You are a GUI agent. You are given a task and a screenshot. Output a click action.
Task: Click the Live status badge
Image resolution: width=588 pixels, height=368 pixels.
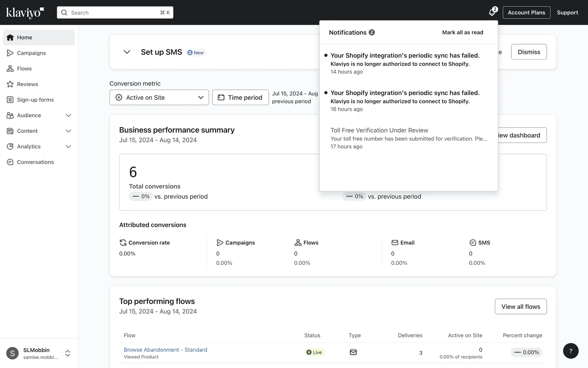pos(314,352)
